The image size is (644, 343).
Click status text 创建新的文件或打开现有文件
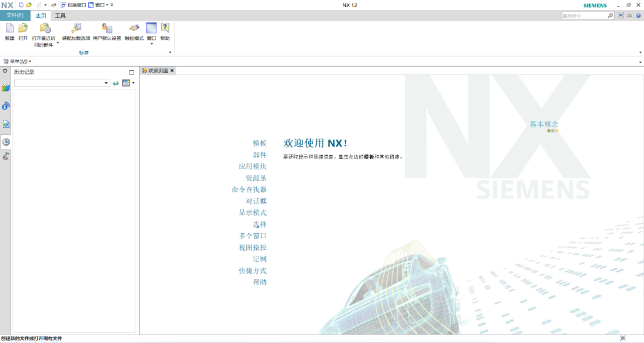(x=32, y=338)
